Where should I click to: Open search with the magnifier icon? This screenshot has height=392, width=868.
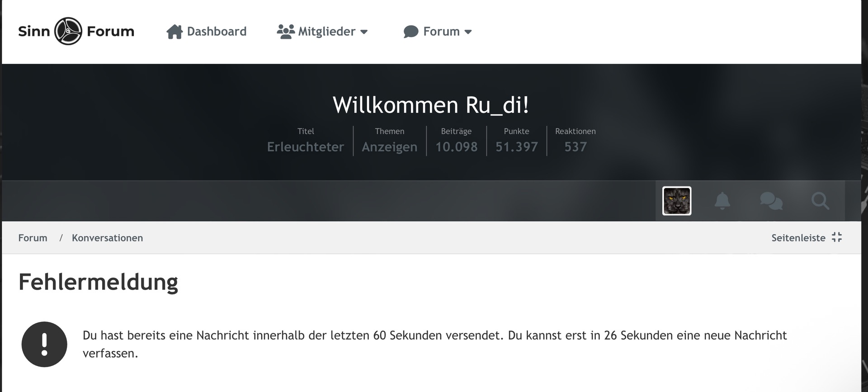click(820, 201)
